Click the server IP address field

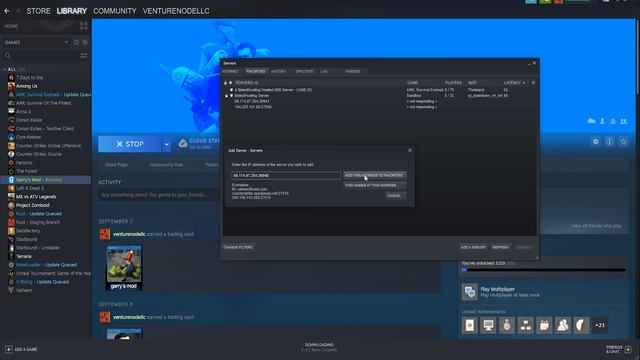[286, 176]
